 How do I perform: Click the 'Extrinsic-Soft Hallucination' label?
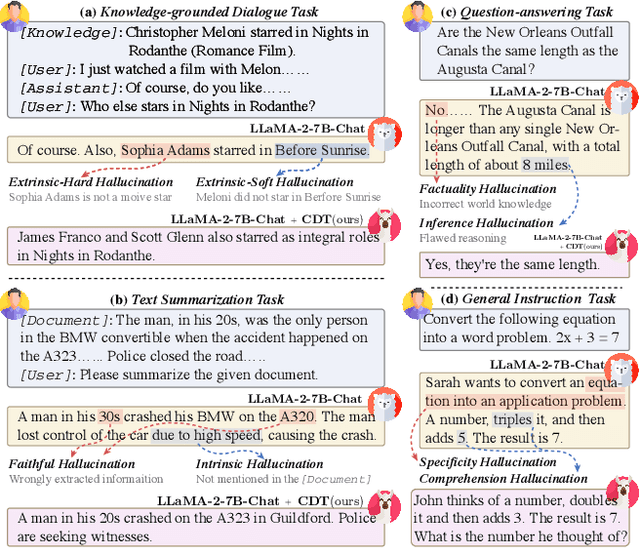pyautogui.click(x=275, y=182)
